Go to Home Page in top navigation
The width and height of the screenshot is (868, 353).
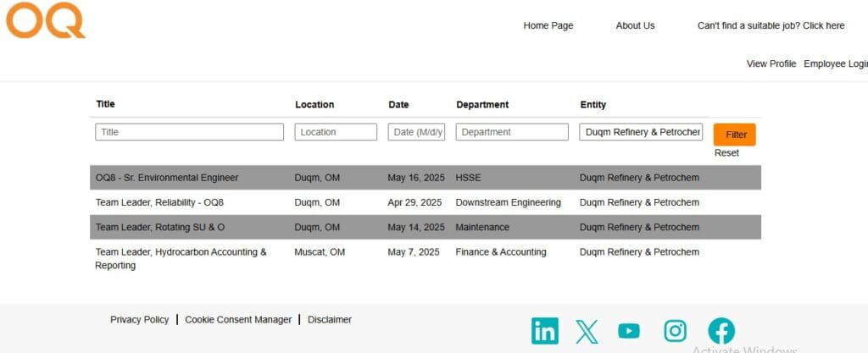point(548,25)
